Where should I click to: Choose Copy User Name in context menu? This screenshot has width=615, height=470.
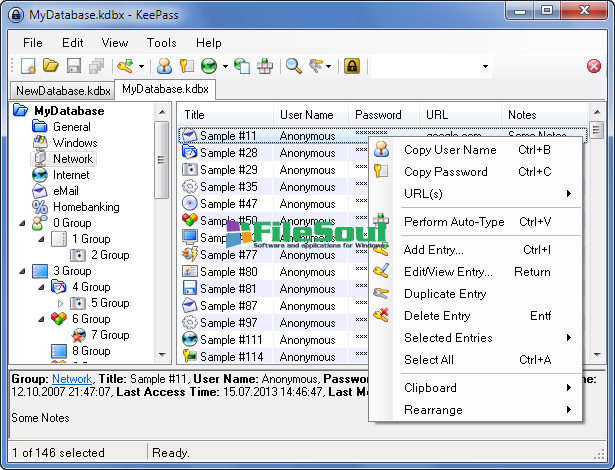475,150
